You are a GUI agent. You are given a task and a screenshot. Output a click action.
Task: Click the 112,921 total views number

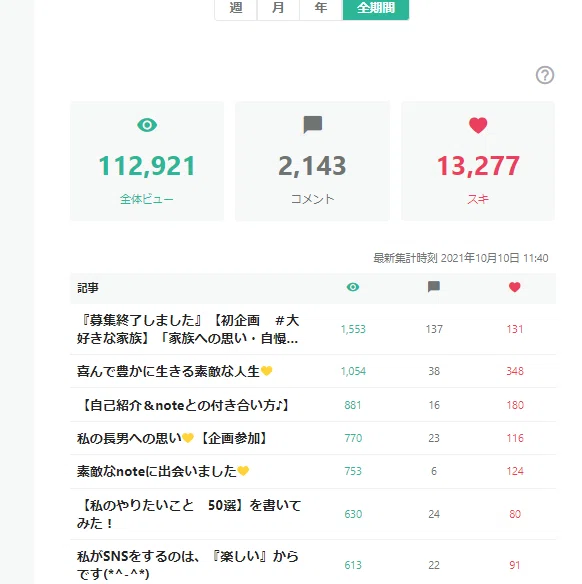[147, 166]
